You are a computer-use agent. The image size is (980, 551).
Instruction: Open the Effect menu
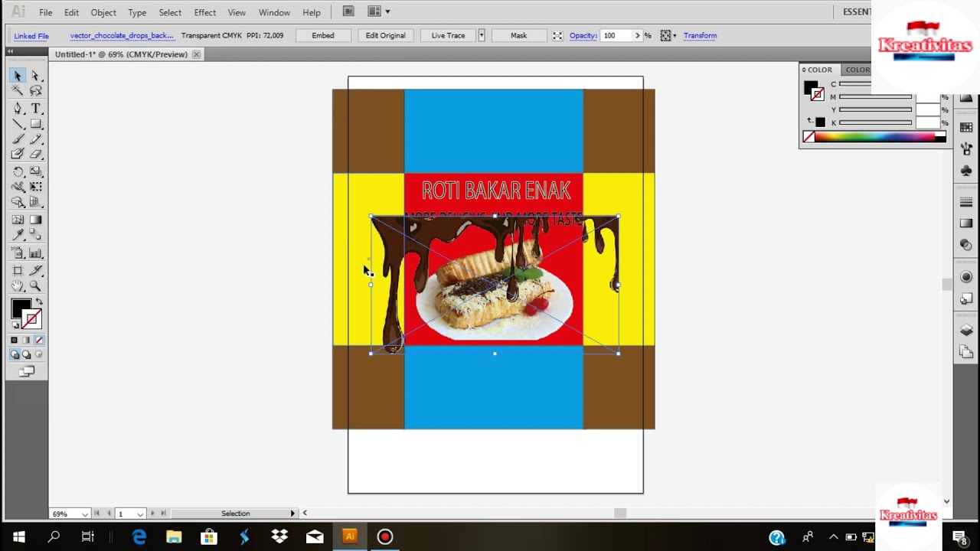(204, 12)
